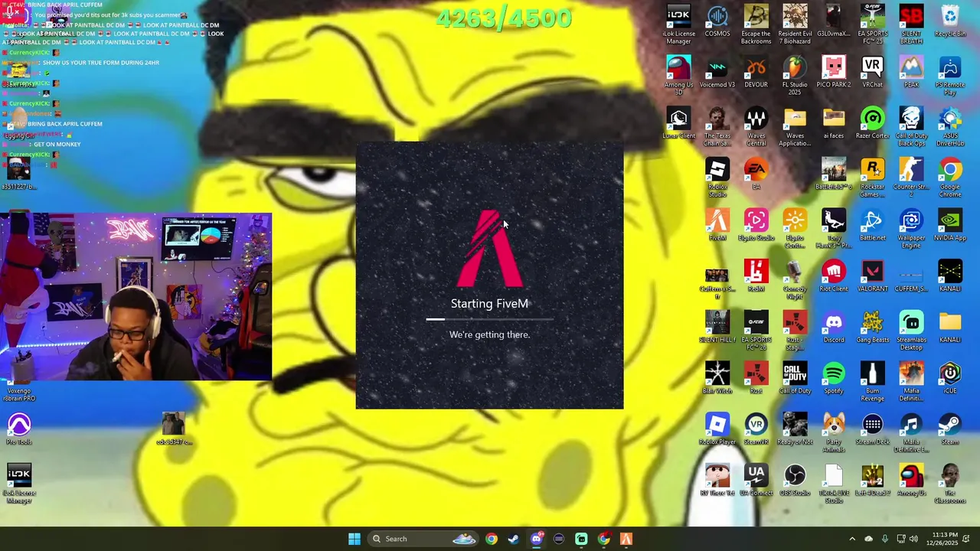Select the FiveM desktop shortcut
Image resolution: width=980 pixels, height=551 pixels.
point(717,226)
